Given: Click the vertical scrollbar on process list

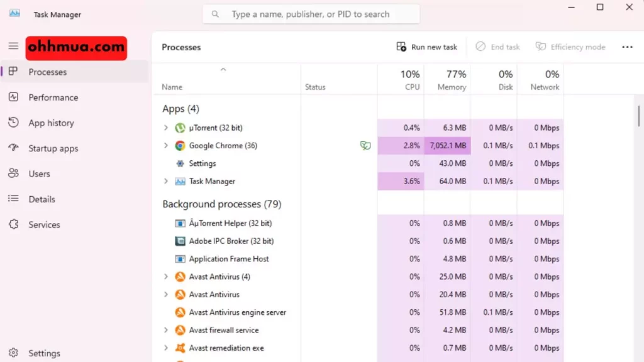Looking at the screenshot, I should (639, 116).
